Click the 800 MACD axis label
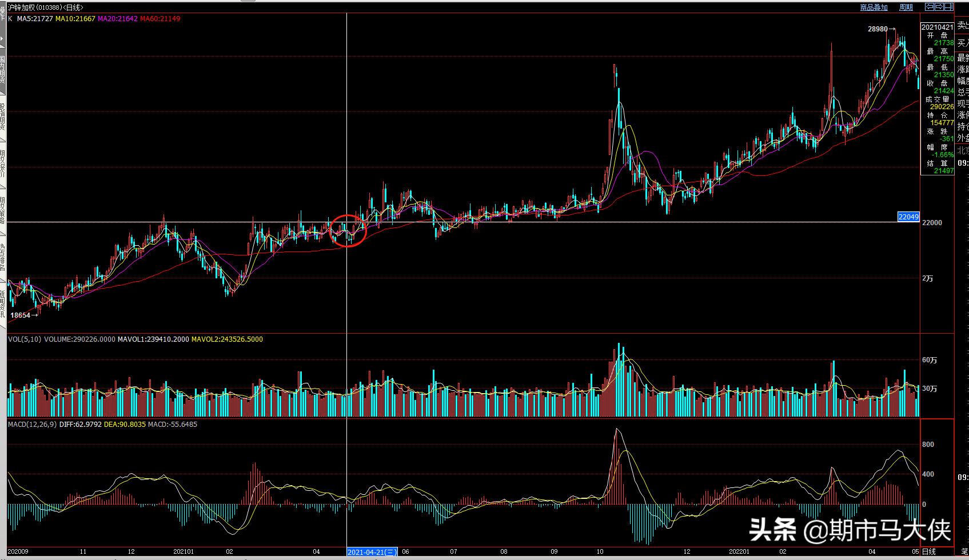 tap(928, 445)
